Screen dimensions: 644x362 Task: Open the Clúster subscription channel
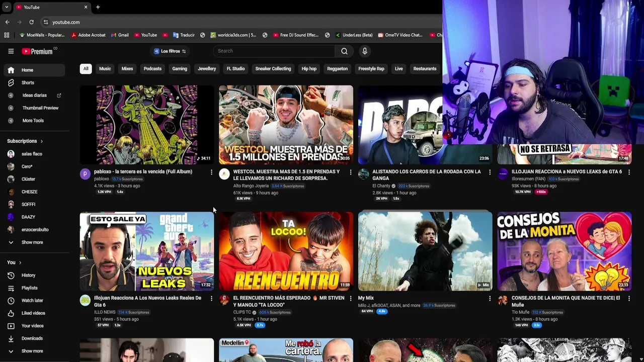click(x=33, y=179)
